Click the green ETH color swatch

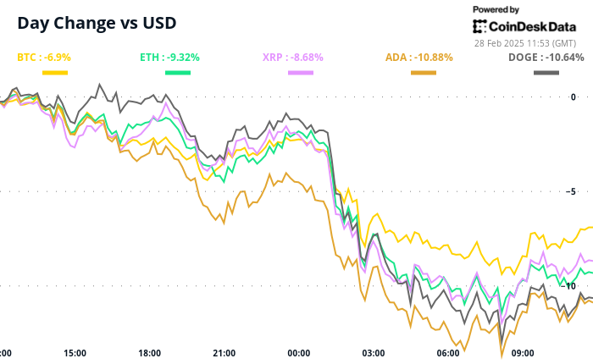coord(178,73)
